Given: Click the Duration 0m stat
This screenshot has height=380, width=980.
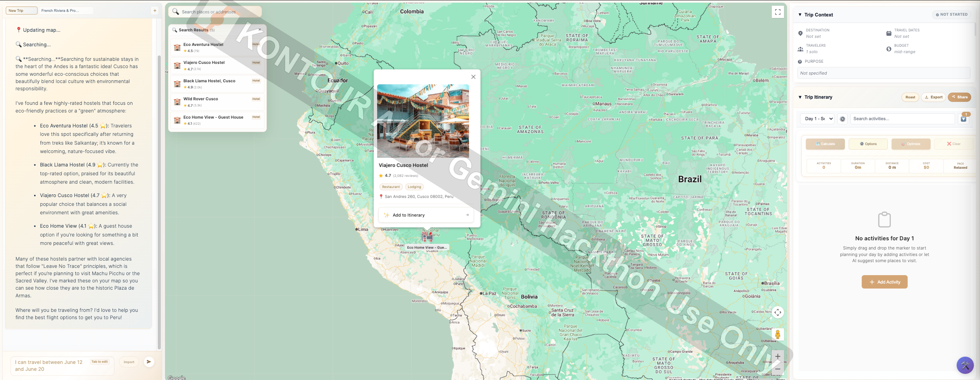Looking at the screenshot, I should [x=858, y=166].
